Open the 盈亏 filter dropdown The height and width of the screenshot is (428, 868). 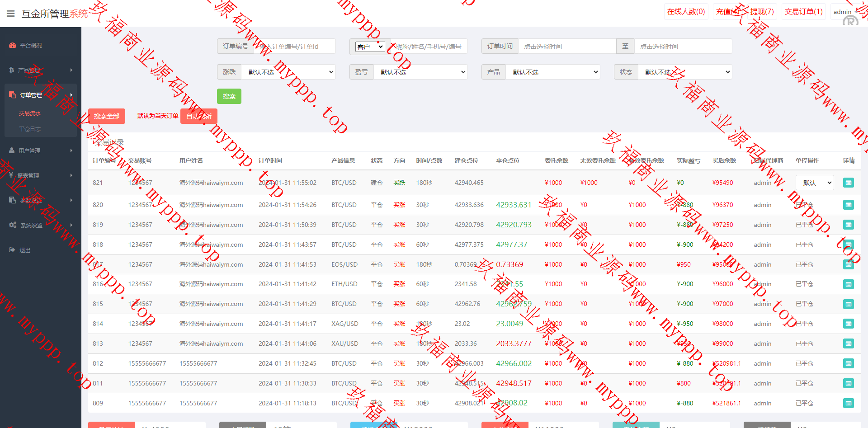[420, 72]
